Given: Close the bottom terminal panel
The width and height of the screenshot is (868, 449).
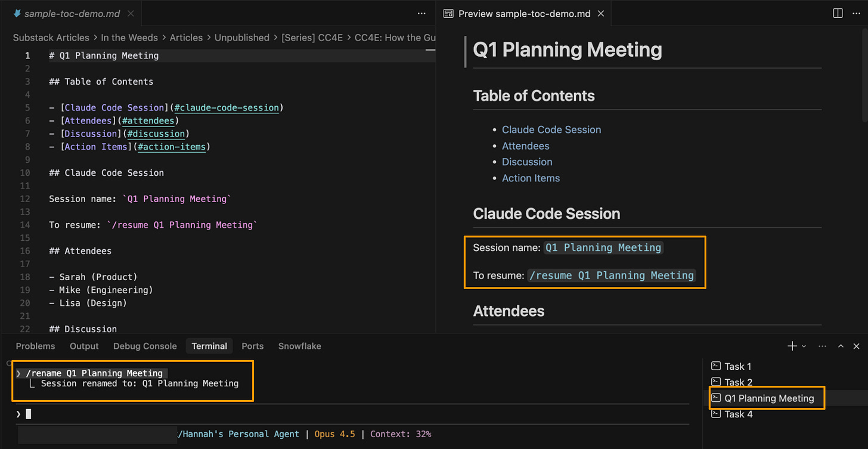Looking at the screenshot, I should click(x=856, y=346).
